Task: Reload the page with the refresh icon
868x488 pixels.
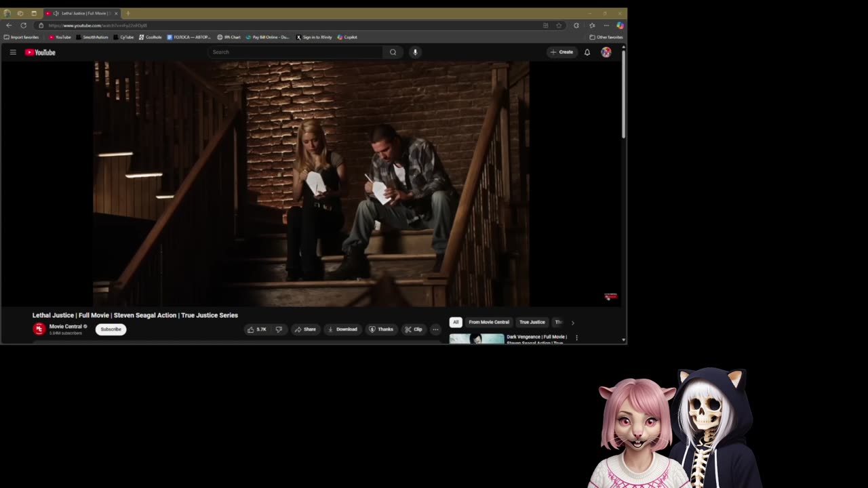Action: [x=24, y=25]
